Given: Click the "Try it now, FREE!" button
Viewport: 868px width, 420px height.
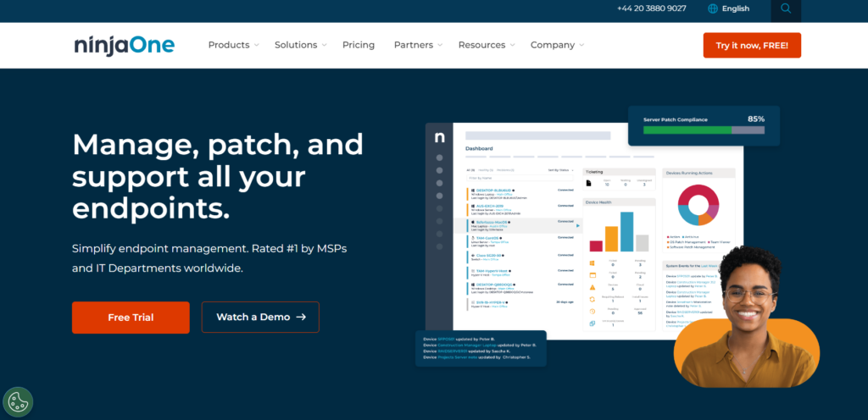Looking at the screenshot, I should [x=752, y=45].
